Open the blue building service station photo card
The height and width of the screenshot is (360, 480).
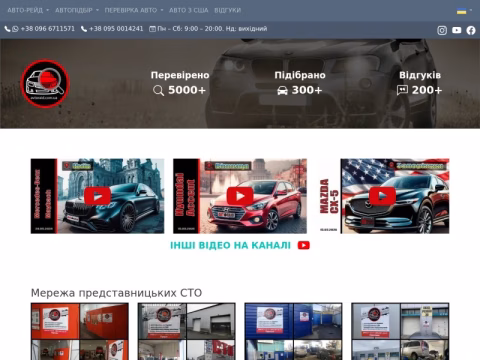[293, 331]
